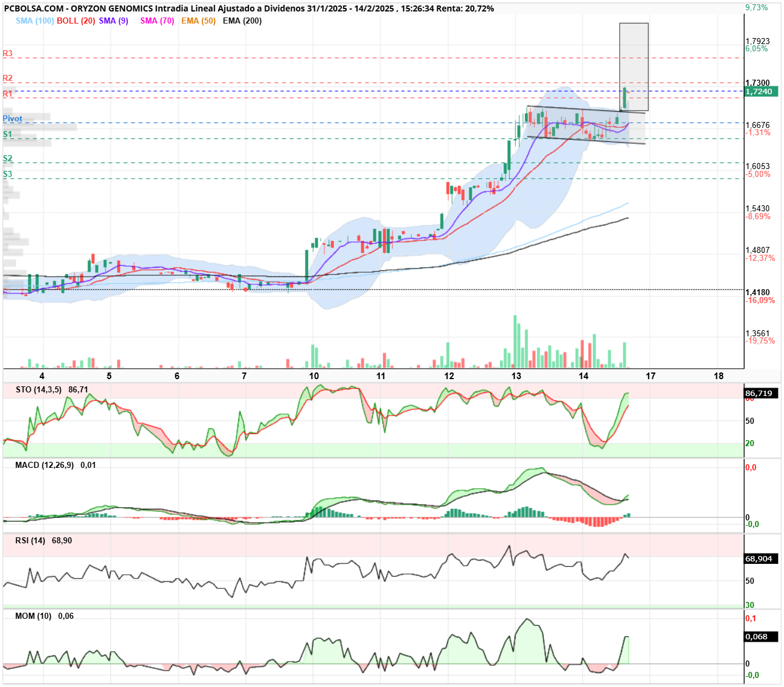Click date label 10 on the time axis
The width and height of the screenshot is (784, 687).
coord(314,375)
